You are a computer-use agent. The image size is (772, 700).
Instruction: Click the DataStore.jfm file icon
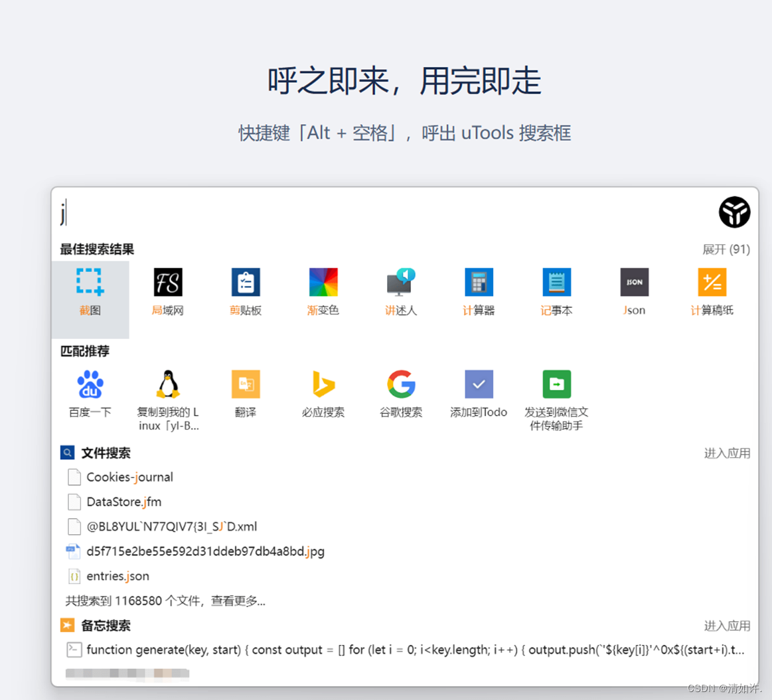74,502
